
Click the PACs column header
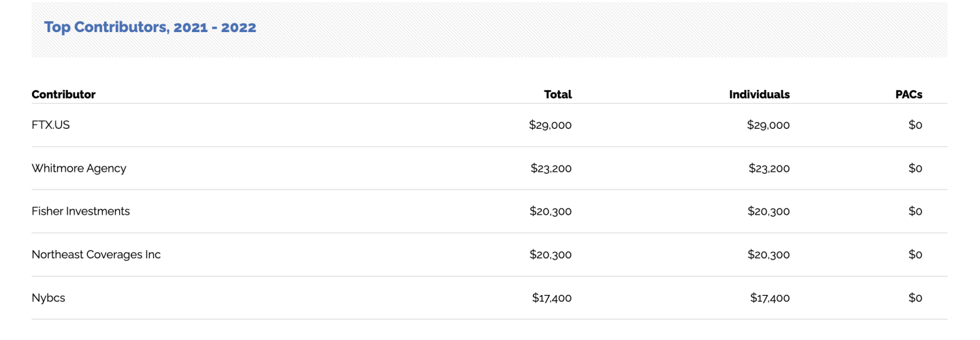pyautogui.click(x=909, y=95)
